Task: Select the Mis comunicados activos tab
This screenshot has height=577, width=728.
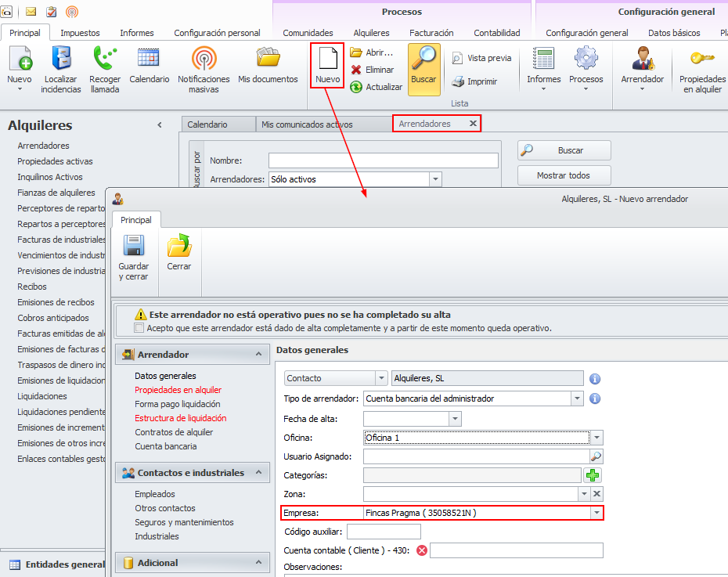Action: click(307, 124)
